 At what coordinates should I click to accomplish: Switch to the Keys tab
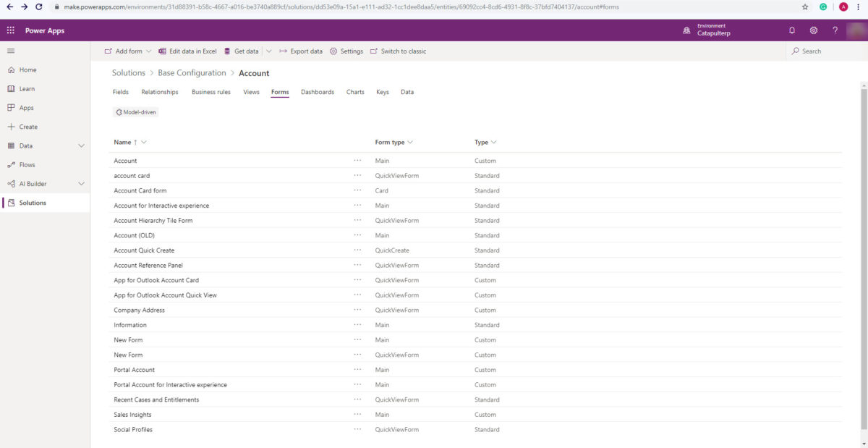tap(383, 93)
